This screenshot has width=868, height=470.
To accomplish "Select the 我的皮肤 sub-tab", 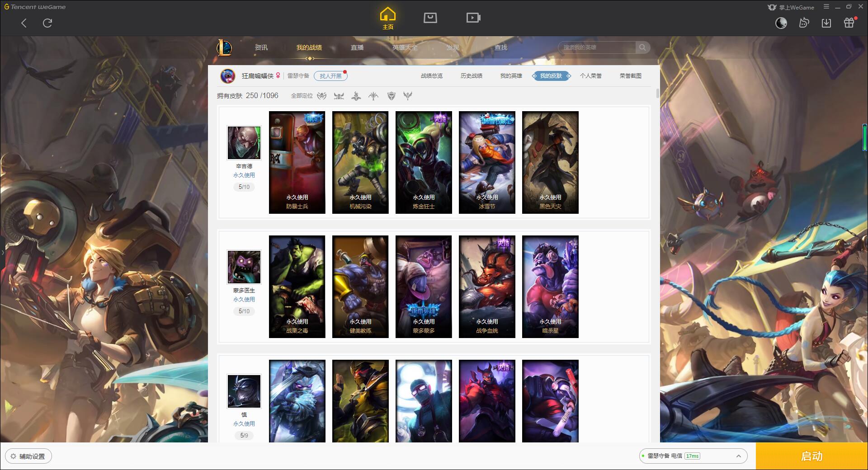I will [x=551, y=76].
